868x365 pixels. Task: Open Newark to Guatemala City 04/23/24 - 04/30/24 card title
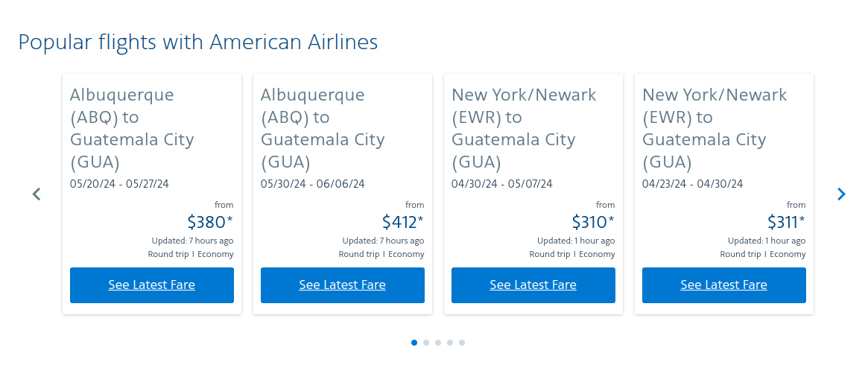tap(715, 128)
